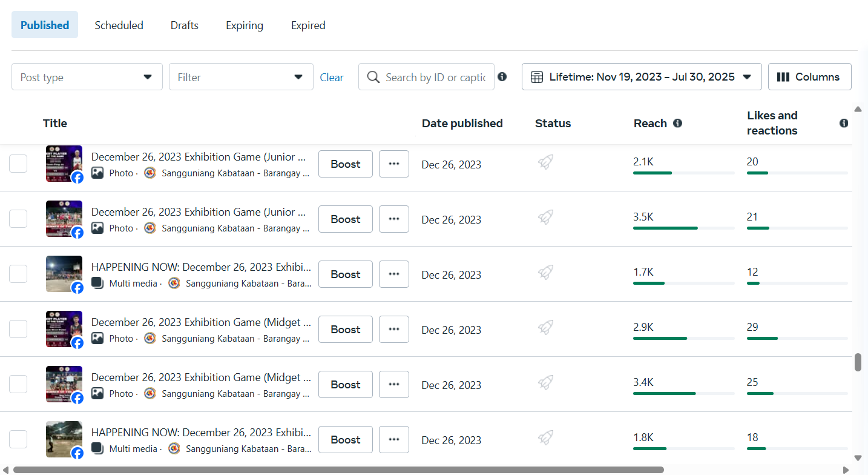
Task: Click rocket status icon on 2.9K reach row
Action: tap(545, 328)
